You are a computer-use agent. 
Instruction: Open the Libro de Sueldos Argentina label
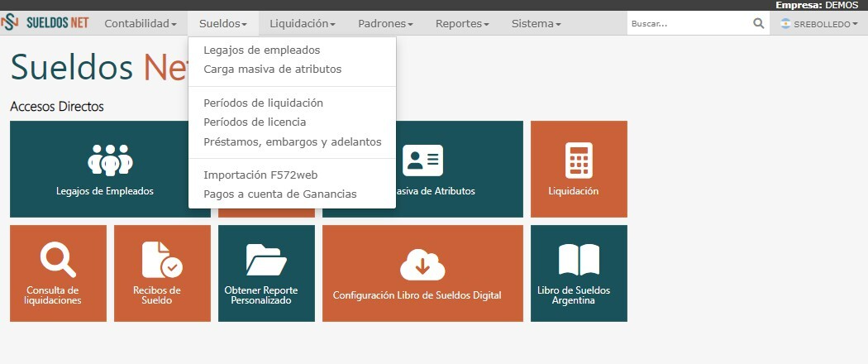pyautogui.click(x=574, y=295)
